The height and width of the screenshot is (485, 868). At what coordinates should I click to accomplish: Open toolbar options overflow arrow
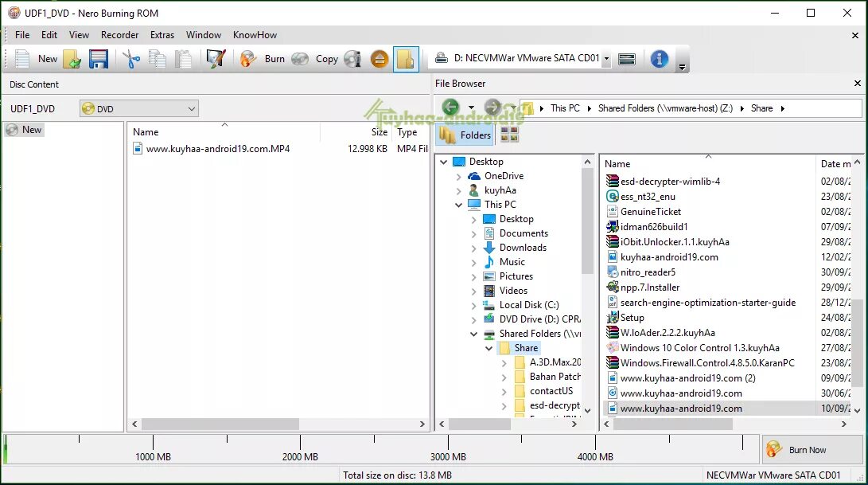pos(682,67)
